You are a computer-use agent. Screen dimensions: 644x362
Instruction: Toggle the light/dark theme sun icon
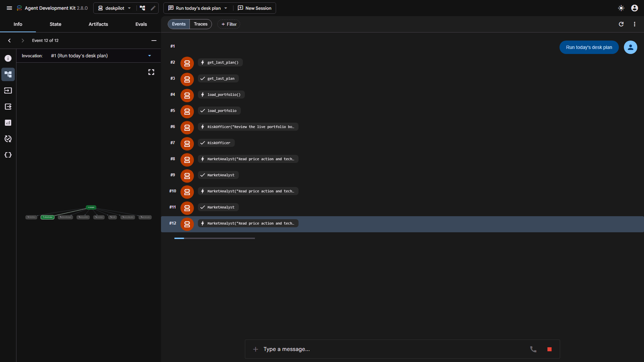click(x=621, y=8)
